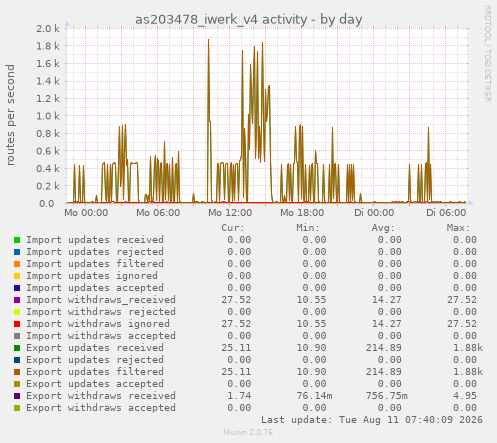Screen dimensions: 497x443
Task: Select the 'Import withdraws accepted' legend label
Action: [x=101, y=336]
